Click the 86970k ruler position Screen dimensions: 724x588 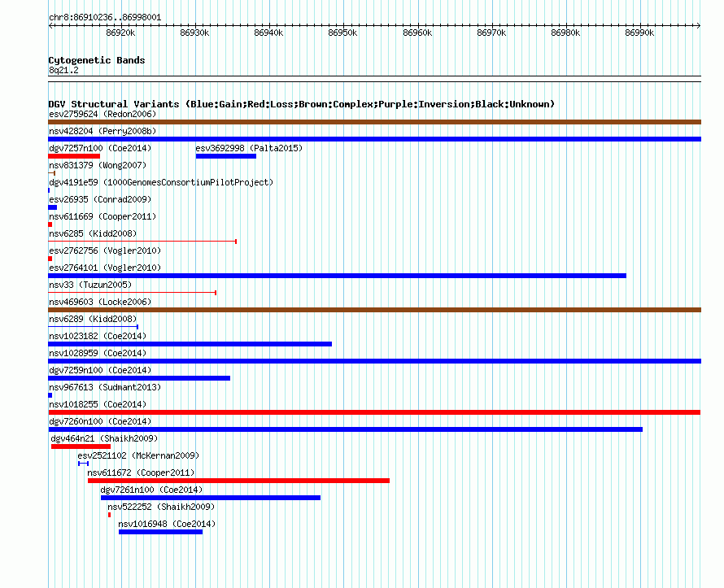point(491,33)
